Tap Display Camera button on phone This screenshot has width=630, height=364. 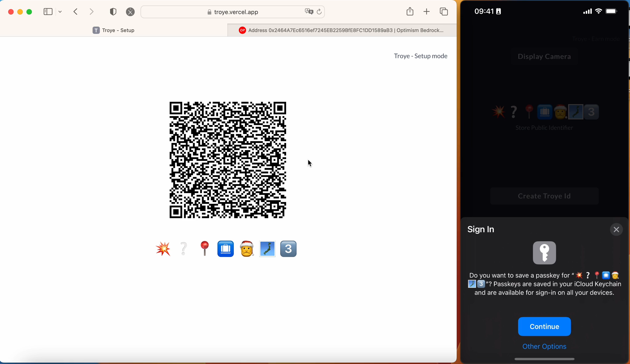(x=544, y=57)
